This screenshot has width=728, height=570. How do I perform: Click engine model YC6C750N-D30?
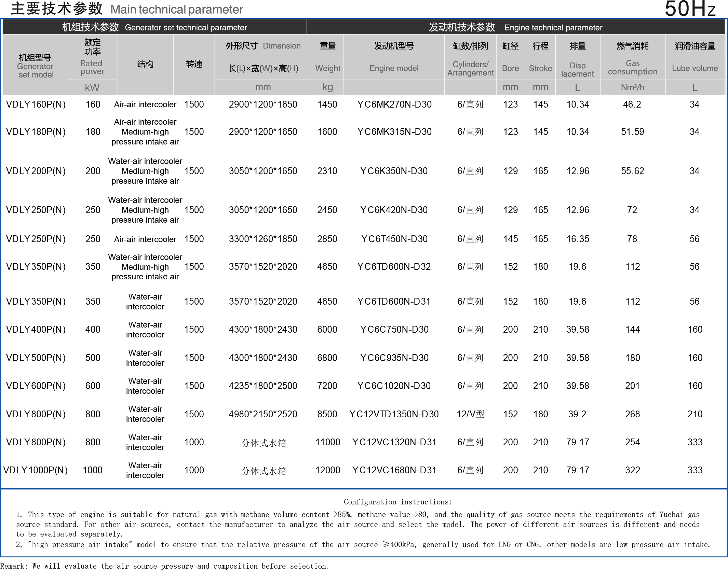394,330
